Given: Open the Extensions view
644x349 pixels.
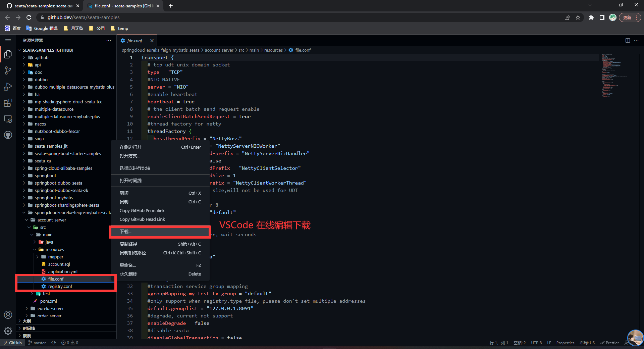Looking at the screenshot, I should coord(8,103).
